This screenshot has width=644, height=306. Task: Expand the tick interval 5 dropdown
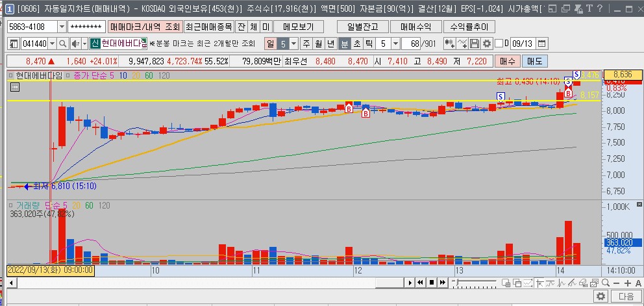395,44
